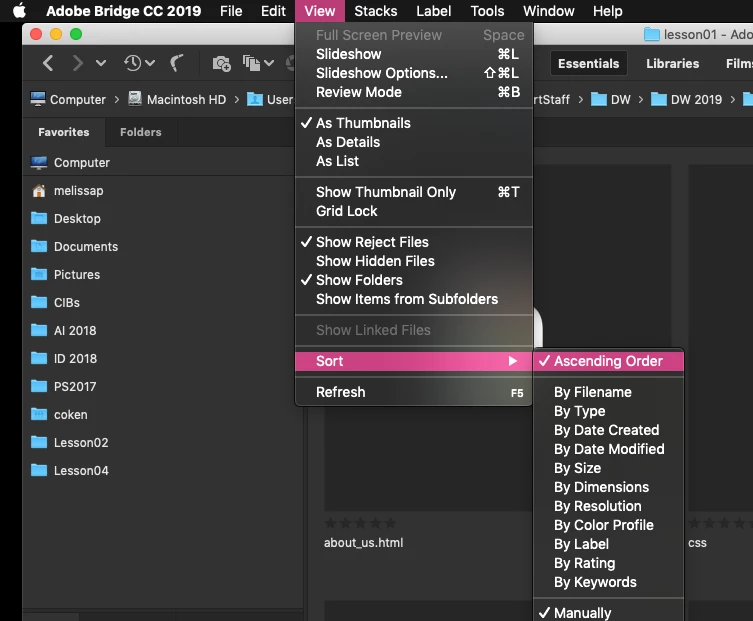Sort By Date Modified
Image resolution: width=753 pixels, height=621 pixels.
tap(608, 449)
